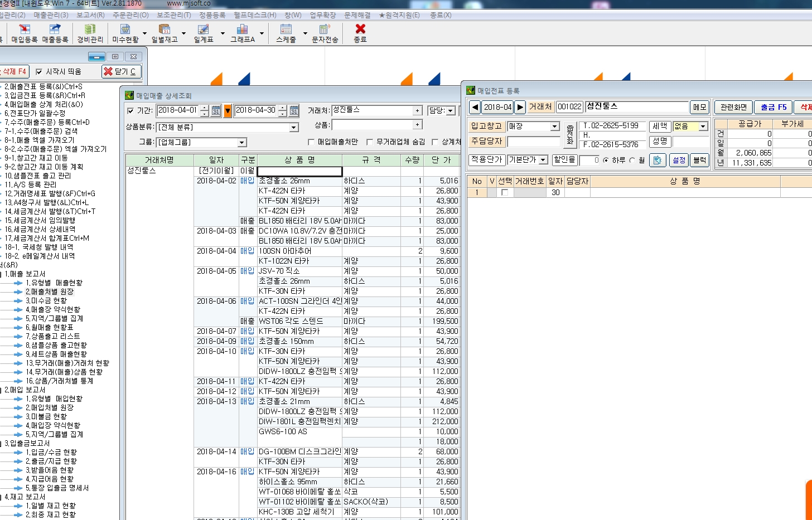This screenshot has height=520, width=812.
Task: Decrease the end date 2018-04-30 spinner
Action: click(x=283, y=114)
